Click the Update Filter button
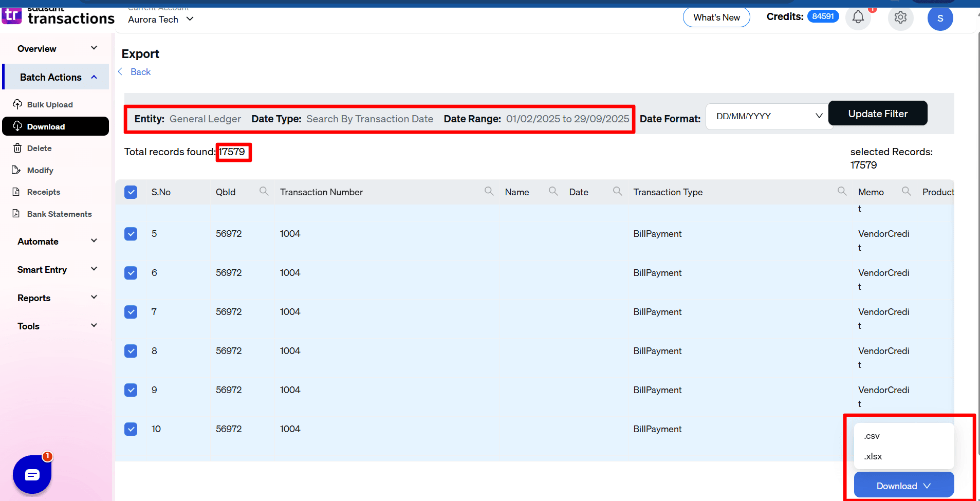This screenshot has width=980, height=501. pyautogui.click(x=877, y=113)
